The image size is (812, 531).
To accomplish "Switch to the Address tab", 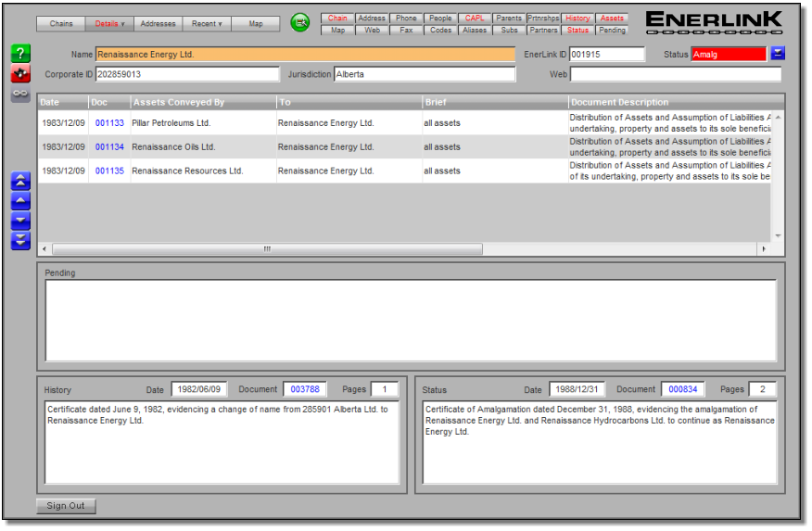I will coord(372,19).
